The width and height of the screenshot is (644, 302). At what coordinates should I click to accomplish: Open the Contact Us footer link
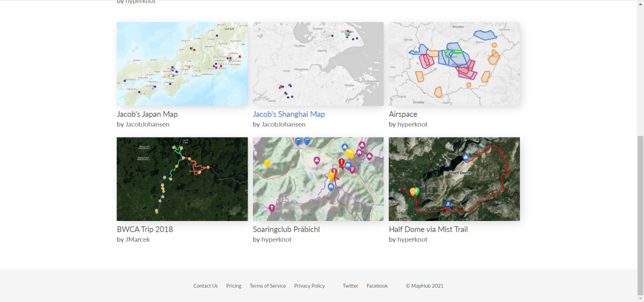point(205,286)
